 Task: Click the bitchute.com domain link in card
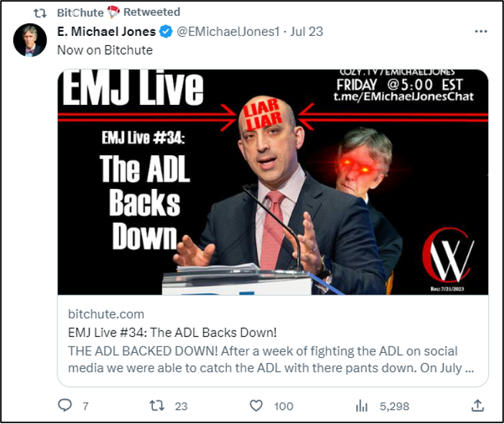click(x=106, y=314)
